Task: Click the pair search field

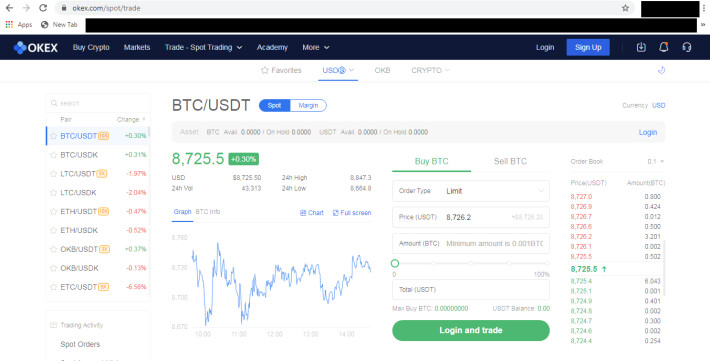Action: coord(98,103)
